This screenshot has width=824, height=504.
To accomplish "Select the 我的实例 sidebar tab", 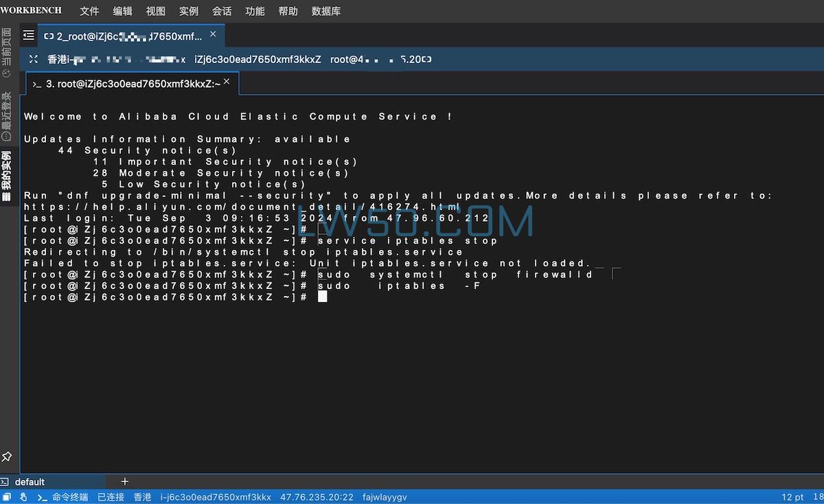I will click(7, 176).
